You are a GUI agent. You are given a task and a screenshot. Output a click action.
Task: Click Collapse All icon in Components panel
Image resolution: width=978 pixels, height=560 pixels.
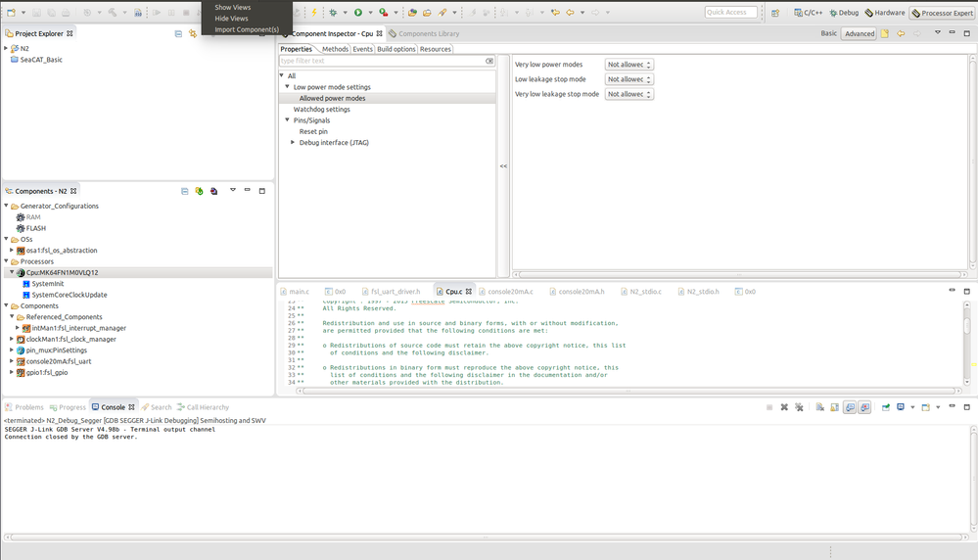185,191
